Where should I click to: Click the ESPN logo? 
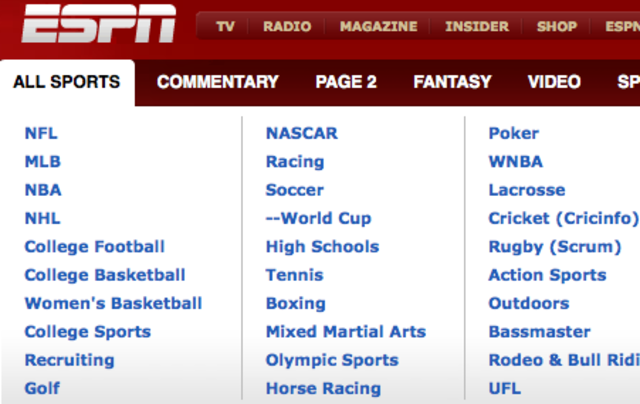click(99, 23)
